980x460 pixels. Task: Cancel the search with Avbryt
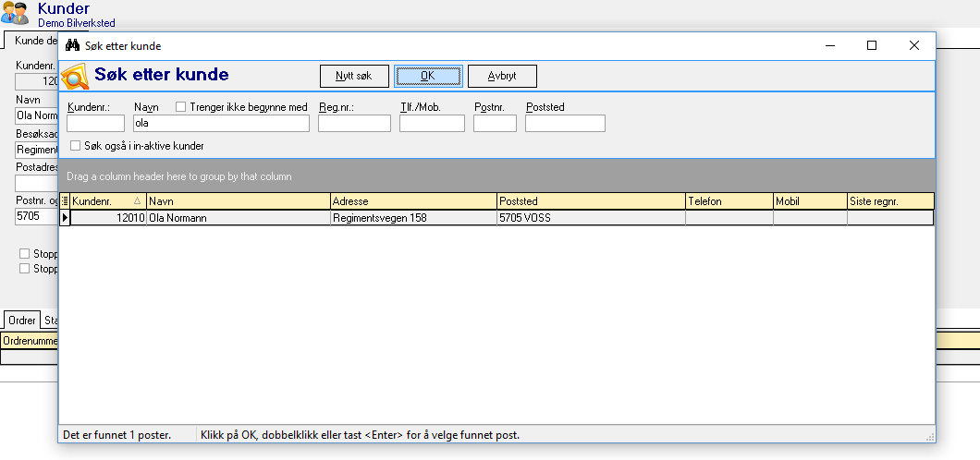503,76
